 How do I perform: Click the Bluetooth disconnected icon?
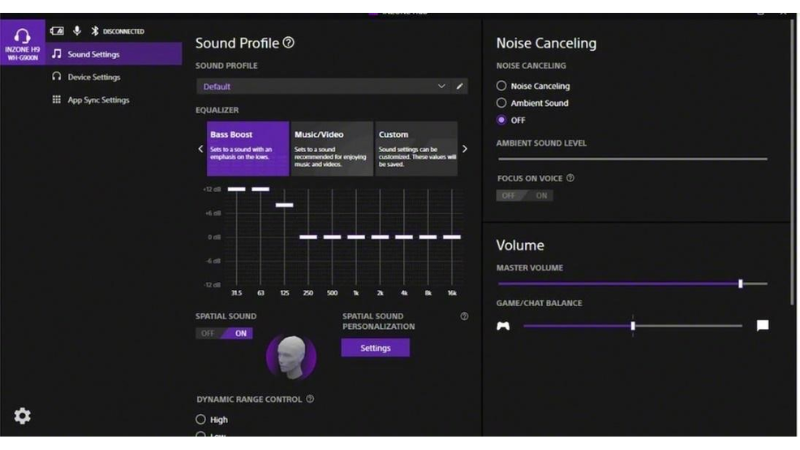coord(94,31)
